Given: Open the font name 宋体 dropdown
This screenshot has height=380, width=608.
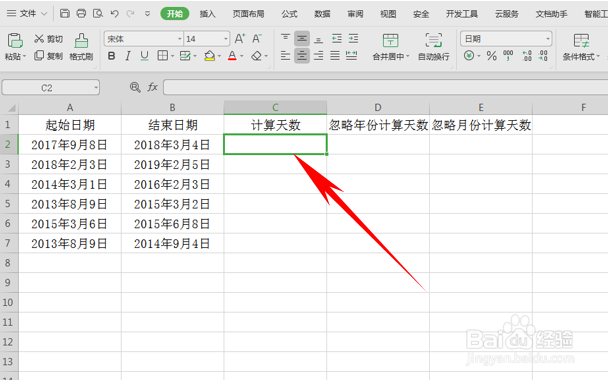Looking at the screenshot, I should [x=180, y=39].
